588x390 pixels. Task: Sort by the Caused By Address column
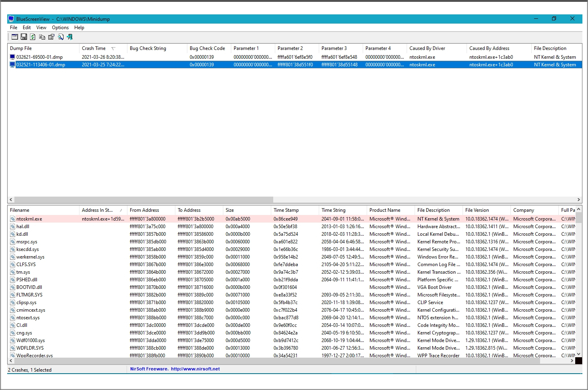pos(499,48)
